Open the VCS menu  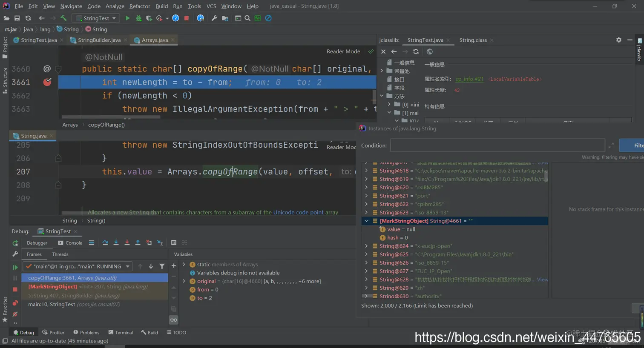[211, 6]
